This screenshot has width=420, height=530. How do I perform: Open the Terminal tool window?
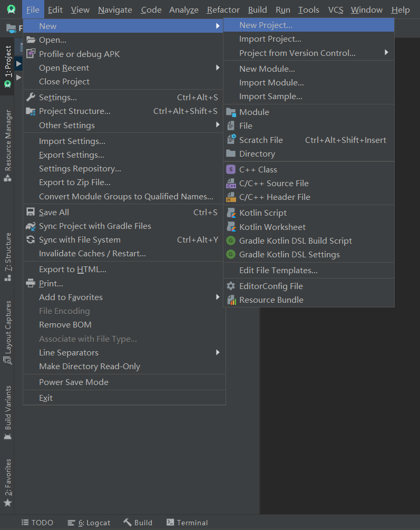point(187,523)
